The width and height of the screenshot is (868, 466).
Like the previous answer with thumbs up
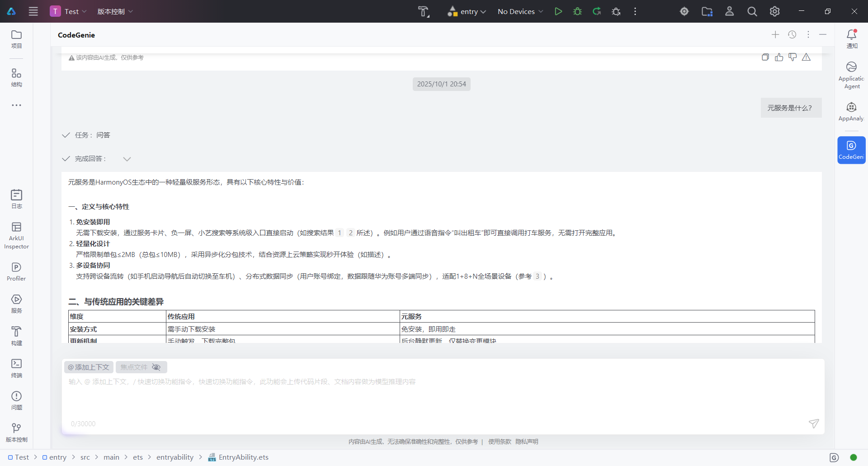pyautogui.click(x=779, y=57)
